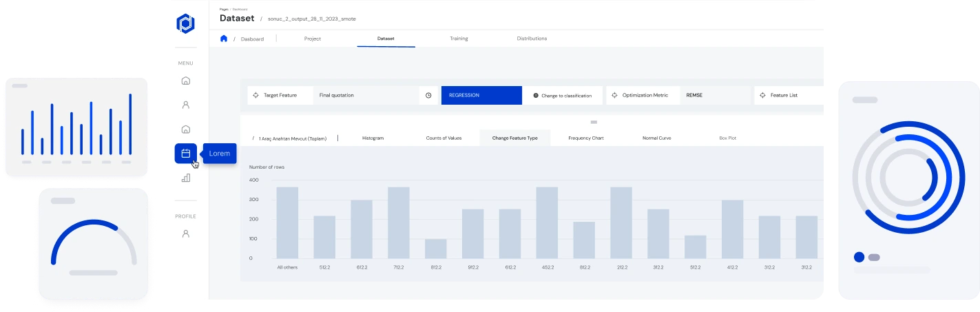The width and height of the screenshot is (980, 312).
Task: Open the user icon in the MENU section
Action: tap(185, 105)
